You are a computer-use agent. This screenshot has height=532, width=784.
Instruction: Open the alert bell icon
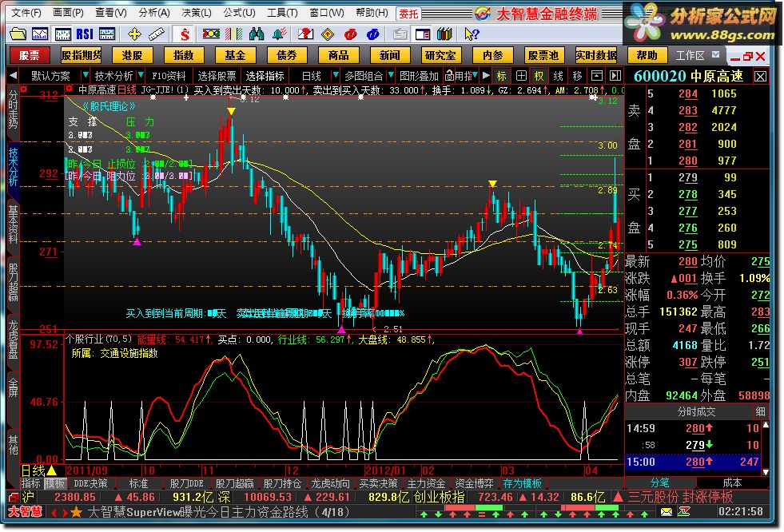click(x=278, y=34)
